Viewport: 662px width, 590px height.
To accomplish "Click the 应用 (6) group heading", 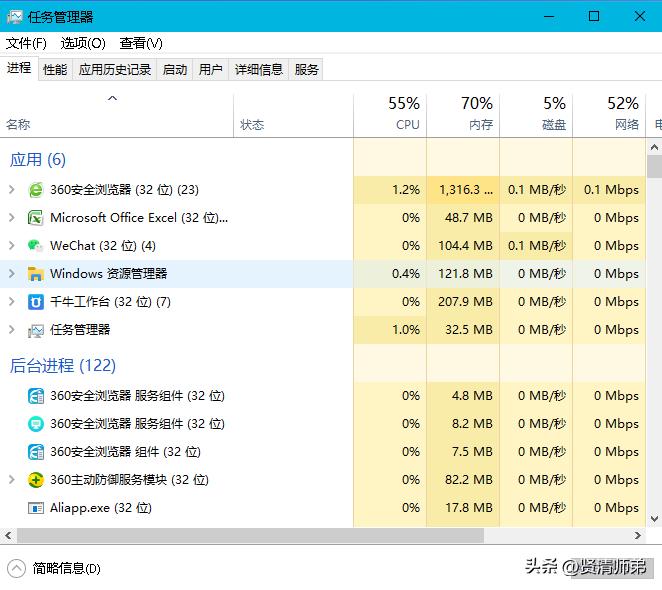I will [x=38, y=160].
